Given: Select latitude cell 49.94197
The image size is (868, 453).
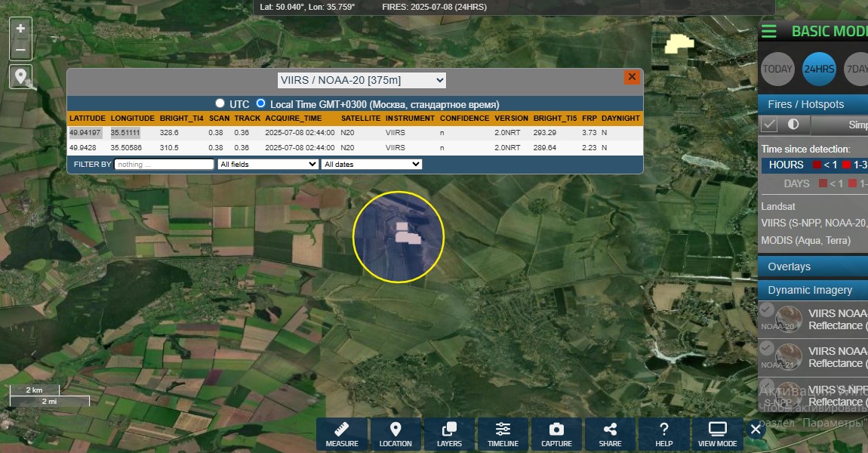Looking at the screenshot, I should click(85, 133).
